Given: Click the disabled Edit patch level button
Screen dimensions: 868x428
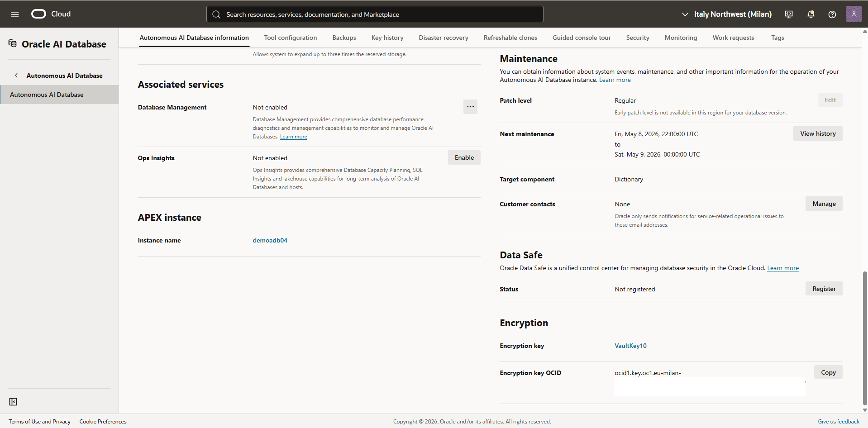Looking at the screenshot, I should 830,100.
